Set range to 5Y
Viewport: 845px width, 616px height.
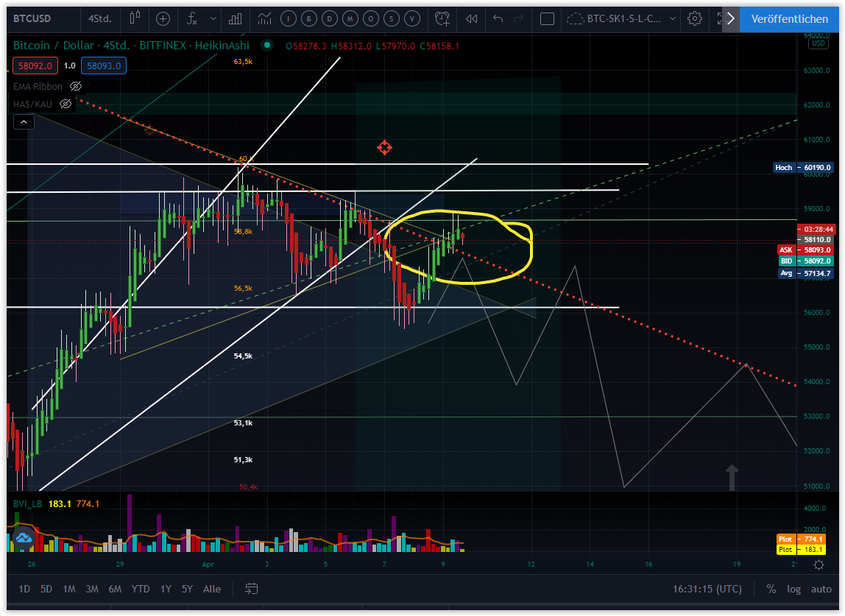(187, 589)
